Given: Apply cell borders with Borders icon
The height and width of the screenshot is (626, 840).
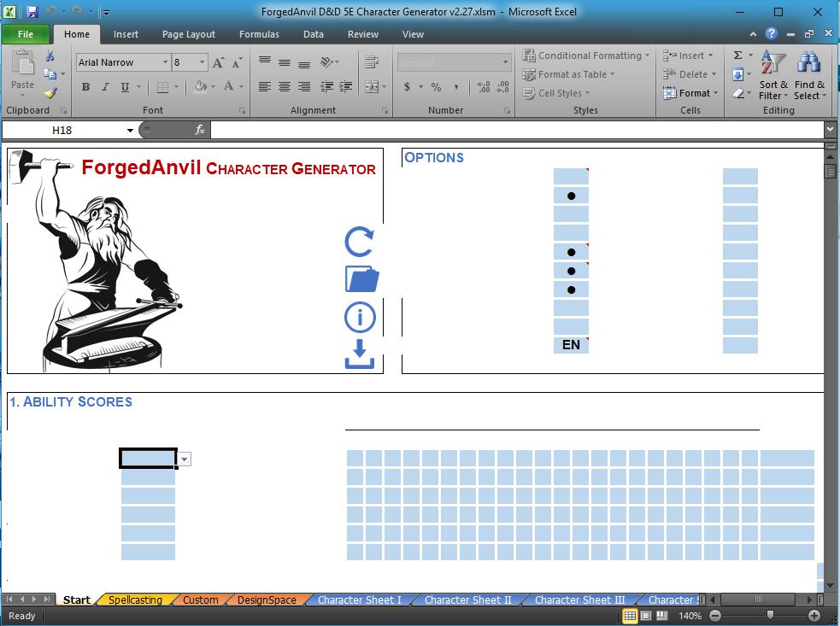Looking at the screenshot, I should [162, 87].
